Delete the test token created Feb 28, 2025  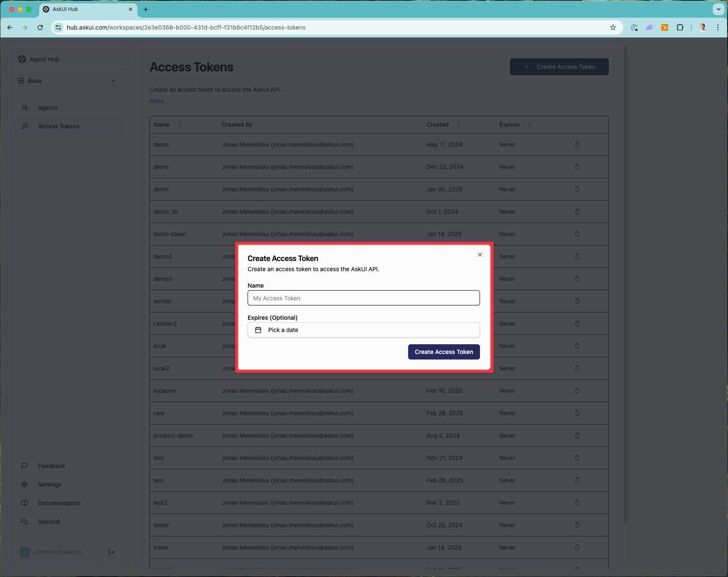tap(577, 480)
